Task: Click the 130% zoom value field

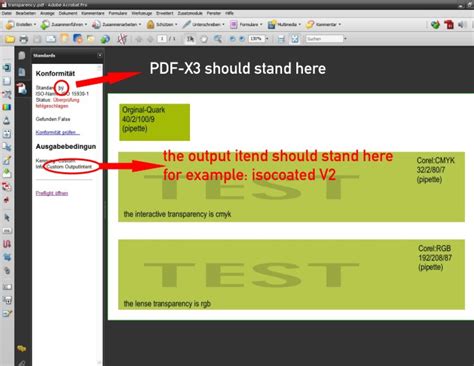Action: coord(256,39)
